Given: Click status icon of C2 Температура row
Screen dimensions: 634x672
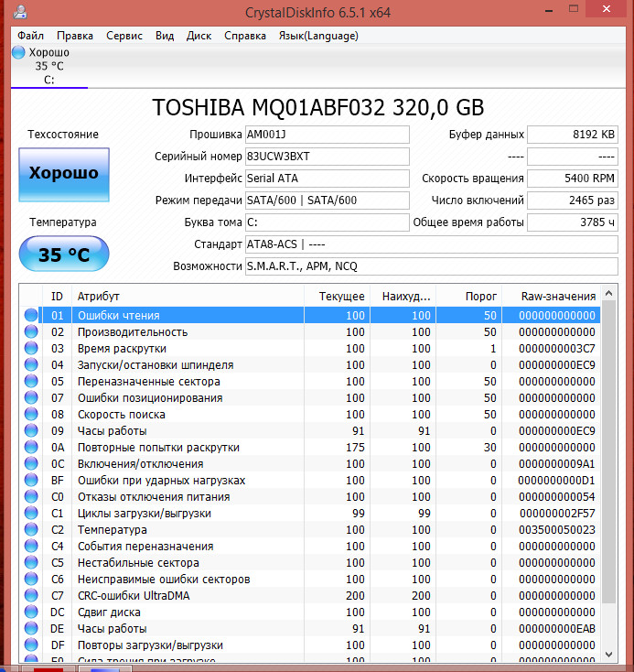Looking at the screenshot, I should coord(31,529).
